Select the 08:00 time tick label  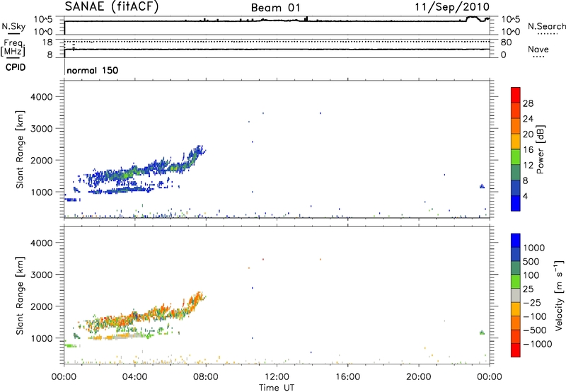tap(206, 377)
